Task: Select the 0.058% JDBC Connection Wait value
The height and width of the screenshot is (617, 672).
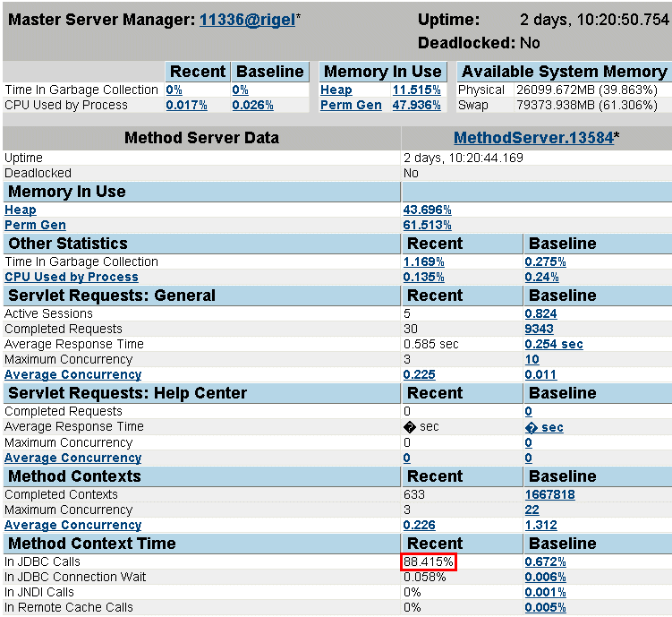Action: (x=425, y=577)
